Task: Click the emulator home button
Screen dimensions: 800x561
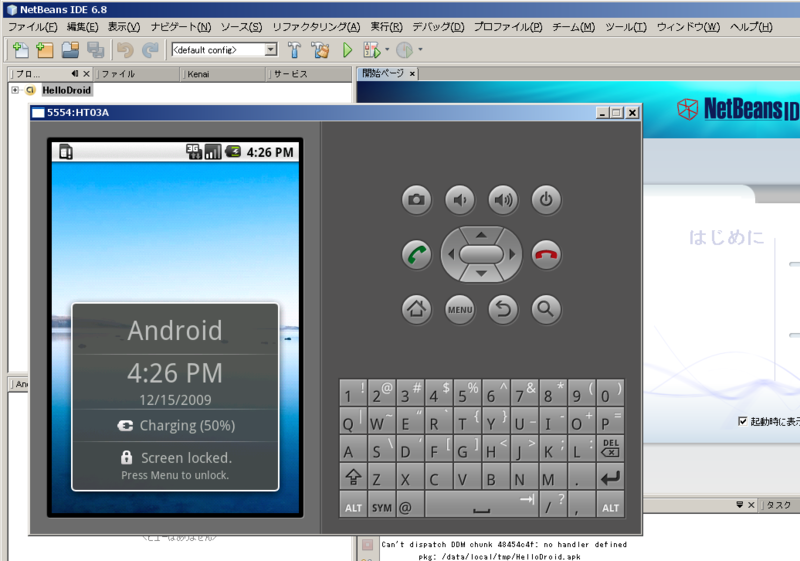Action: 416,309
